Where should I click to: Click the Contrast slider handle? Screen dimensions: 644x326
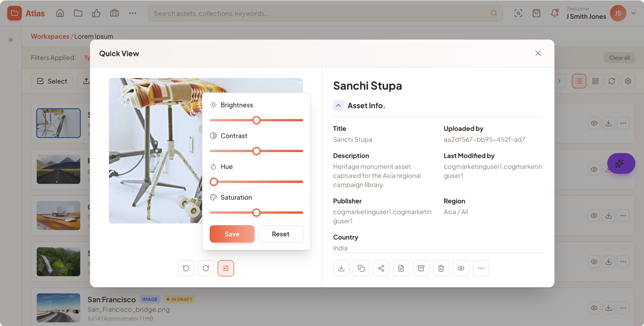pos(256,151)
